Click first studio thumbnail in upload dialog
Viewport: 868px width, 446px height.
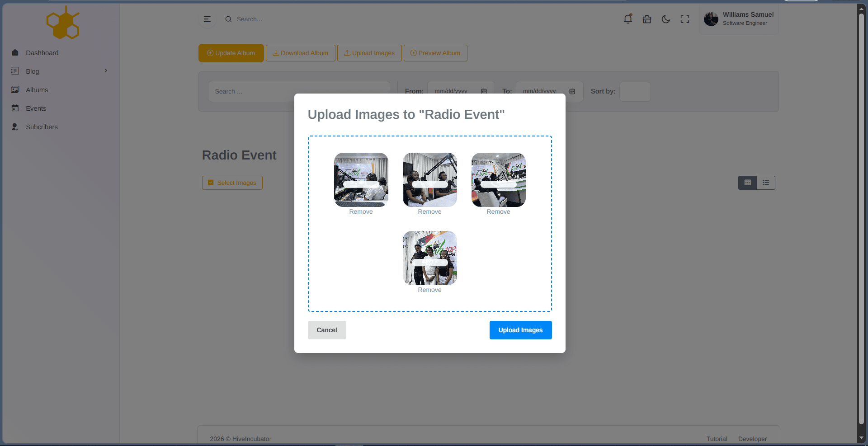tap(361, 180)
